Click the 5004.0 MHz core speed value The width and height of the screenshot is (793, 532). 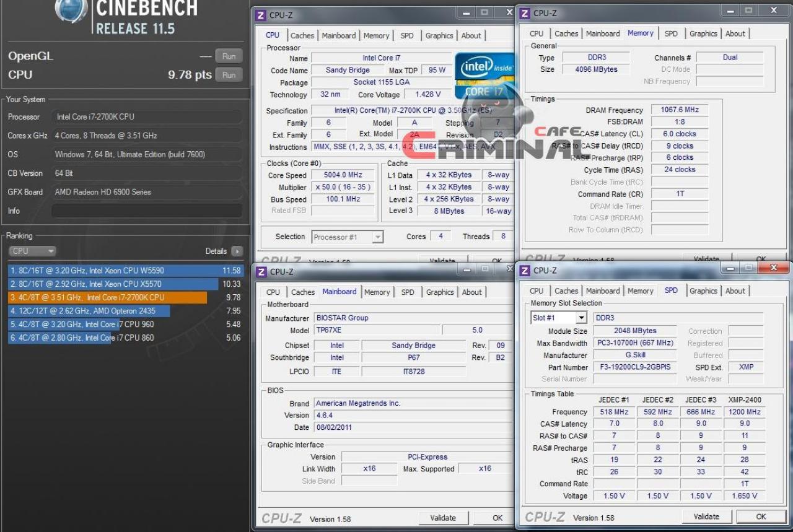pyautogui.click(x=343, y=175)
